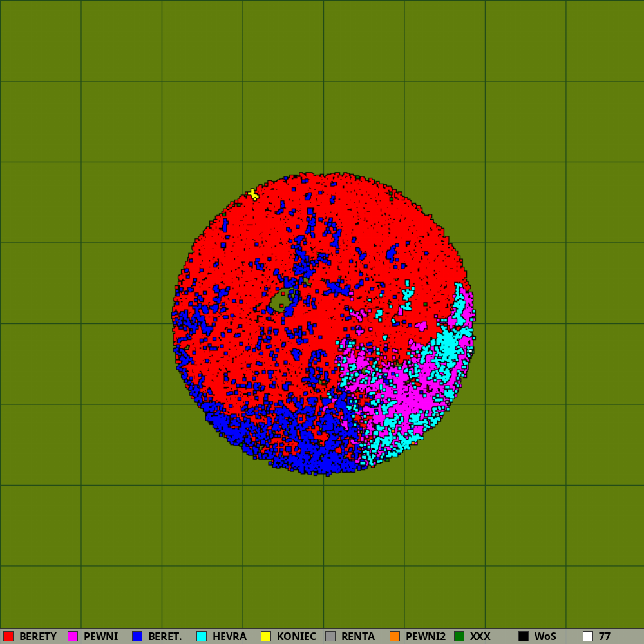Click the blue BERET. legend swatch
The width and height of the screenshot is (644, 644).
click(x=137, y=636)
